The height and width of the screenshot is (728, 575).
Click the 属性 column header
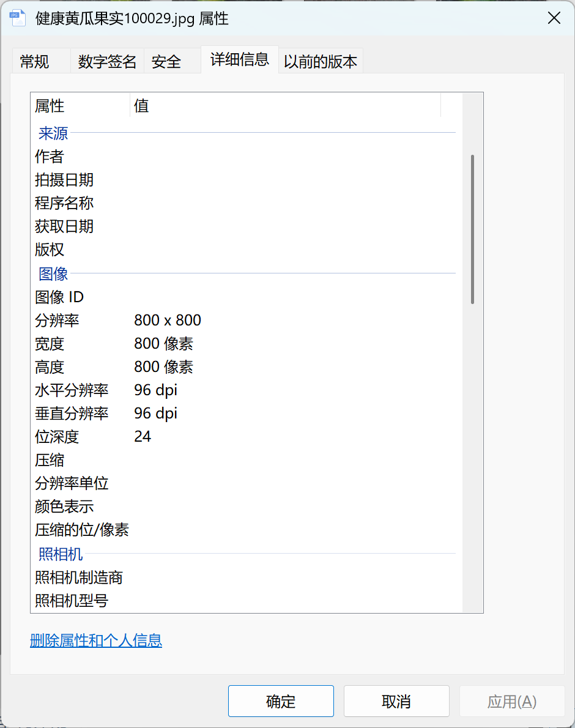pyautogui.click(x=49, y=105)
